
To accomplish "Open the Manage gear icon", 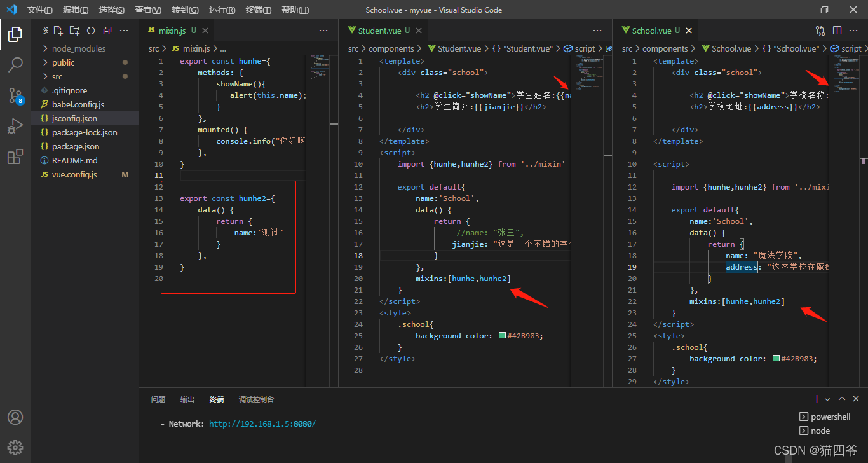I will point(15,447).
